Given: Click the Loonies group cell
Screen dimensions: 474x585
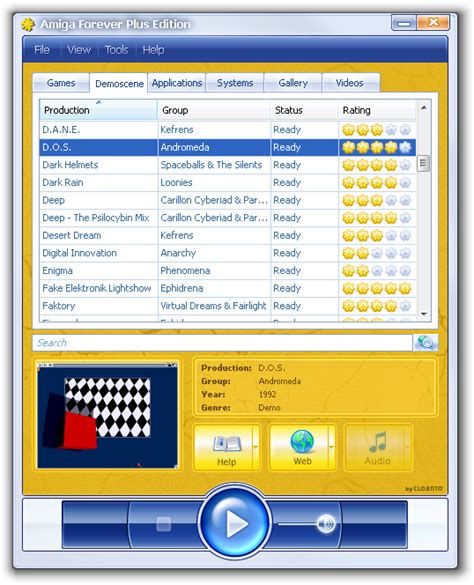Looking at the screenshot, I should (x=214, y=182).
